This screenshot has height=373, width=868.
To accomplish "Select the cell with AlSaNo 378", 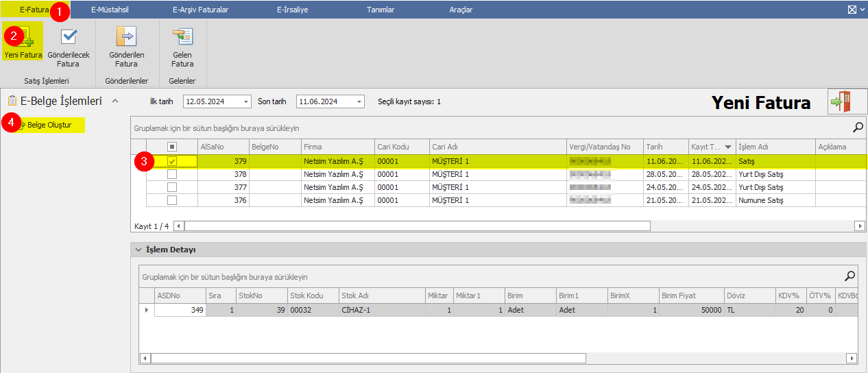I will 224,174.
